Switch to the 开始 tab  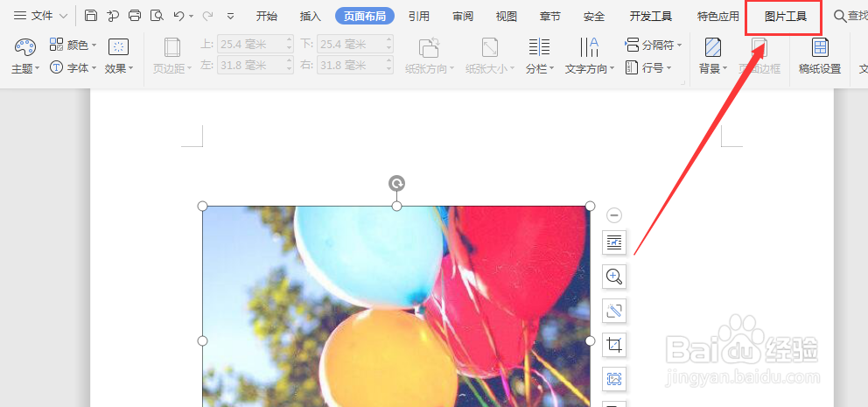click(x=266, y=16)
